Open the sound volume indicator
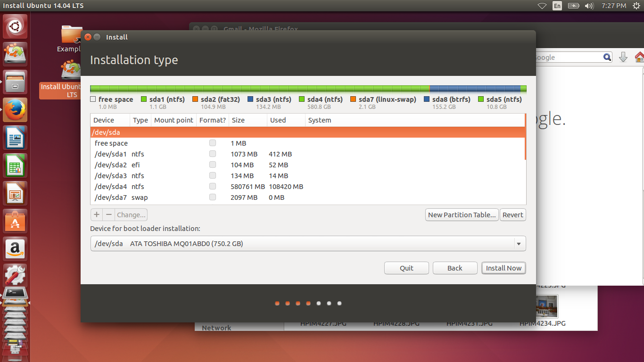644x362 pixels. [589, 6]
